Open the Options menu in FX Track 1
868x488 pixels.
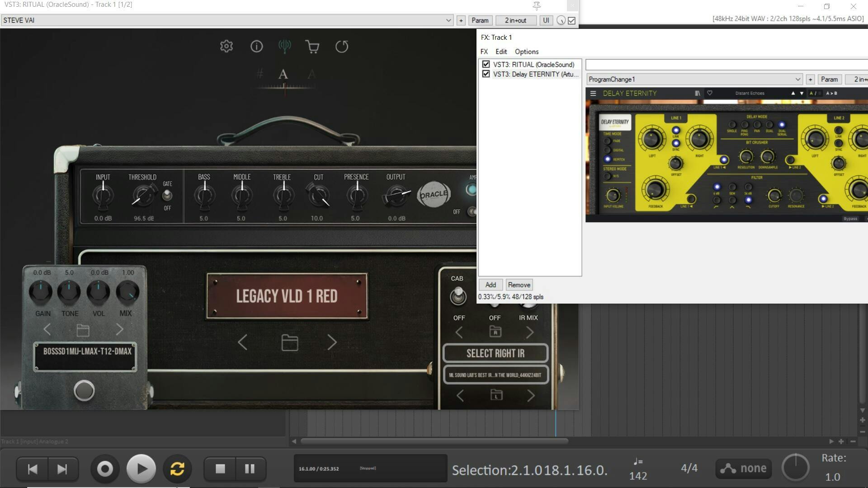coord(527,52)
